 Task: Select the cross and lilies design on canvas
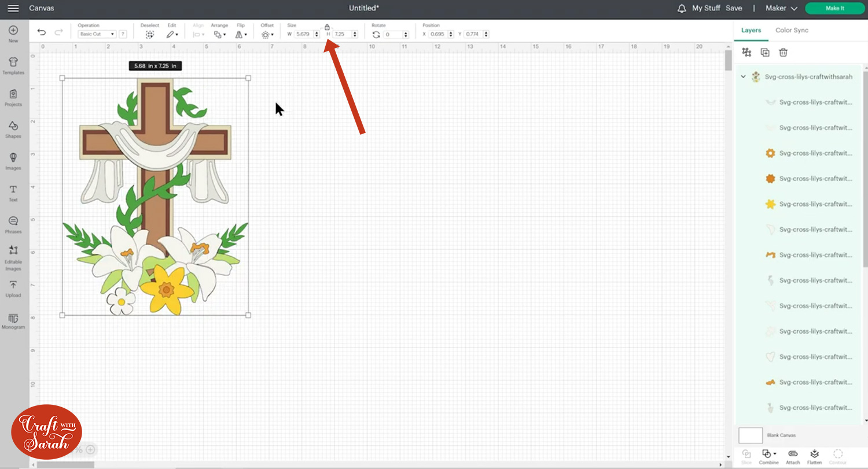point(155,197)
